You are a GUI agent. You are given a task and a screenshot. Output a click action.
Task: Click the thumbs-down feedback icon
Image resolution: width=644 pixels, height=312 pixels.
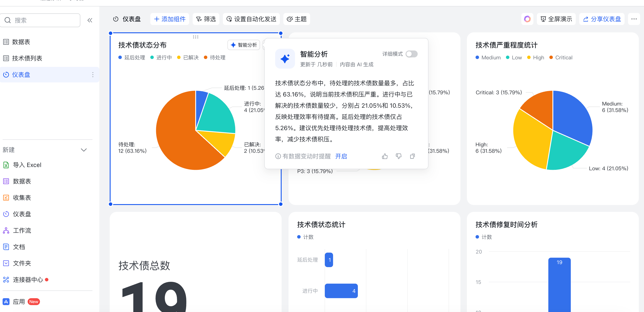398,156
